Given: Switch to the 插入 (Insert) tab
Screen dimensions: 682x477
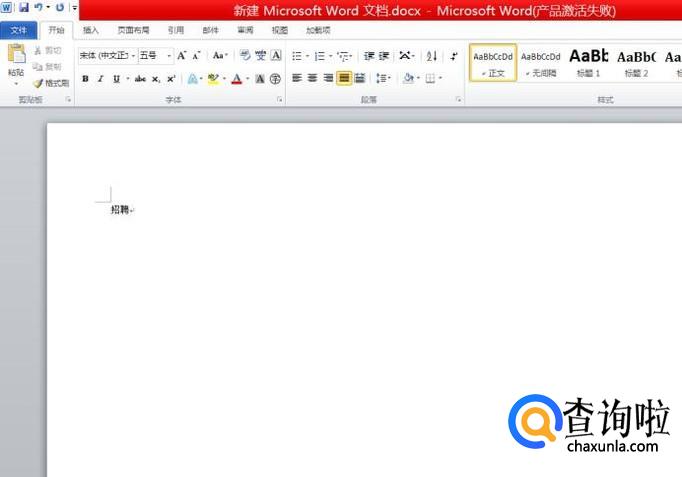Looking at the screenshot, I should [90, 30].
